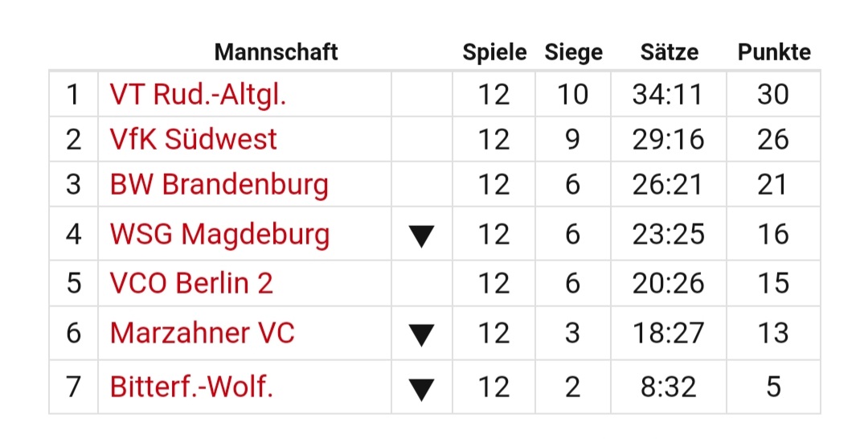
Task: Select the 26:21 sets cell
Action: [x=668, y=185]
